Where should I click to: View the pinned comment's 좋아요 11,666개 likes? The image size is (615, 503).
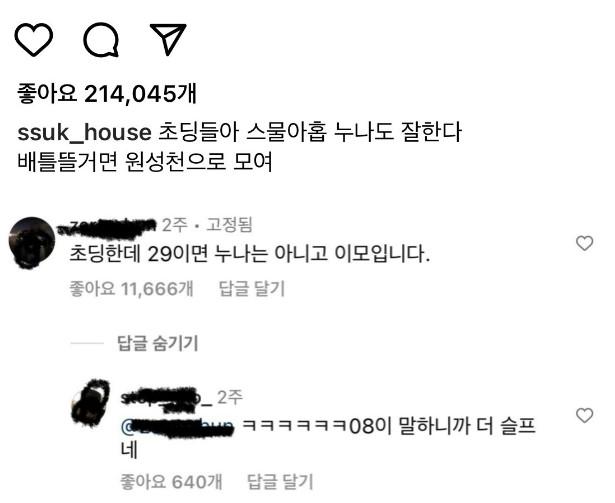point(131,289)
